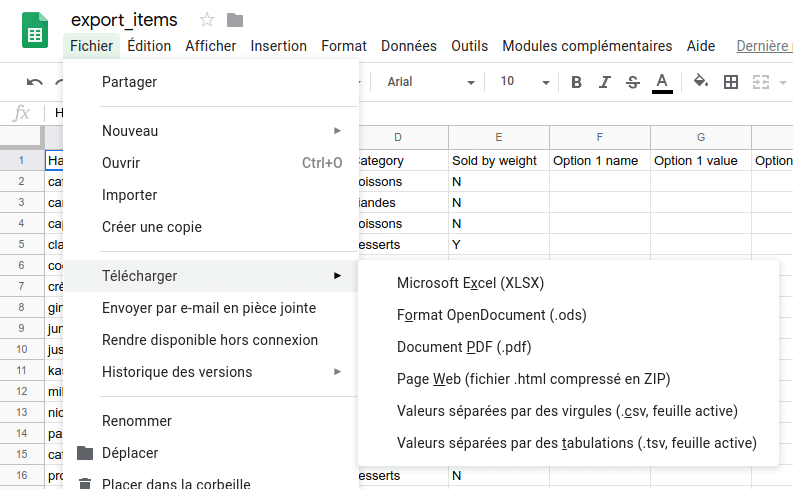Choose Créer une copie
This screenshot has width=793, height=489.
pyautogui.click(x=211, y=227)
